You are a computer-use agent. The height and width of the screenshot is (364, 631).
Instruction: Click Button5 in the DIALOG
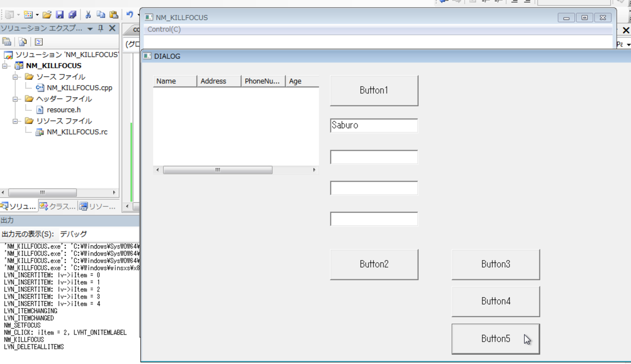click(495, 339)
